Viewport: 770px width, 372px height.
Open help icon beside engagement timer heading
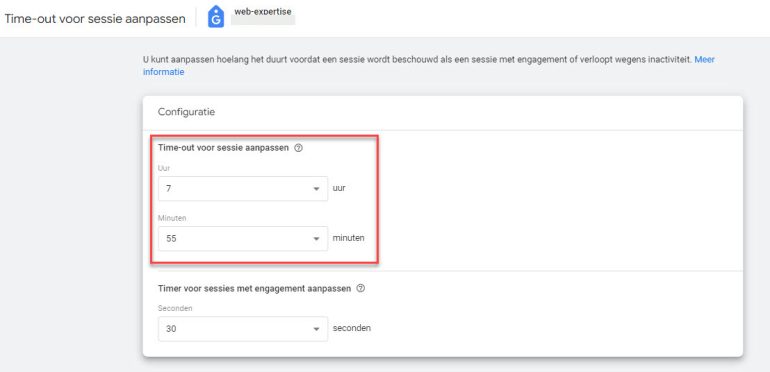pos(360,289)
